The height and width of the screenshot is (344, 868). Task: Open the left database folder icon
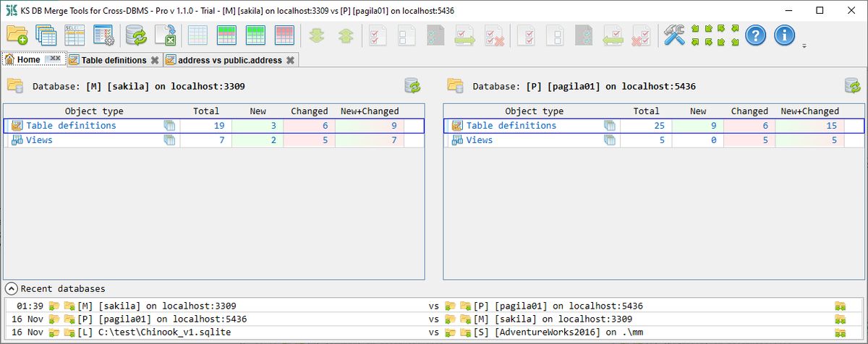(14, 86)
